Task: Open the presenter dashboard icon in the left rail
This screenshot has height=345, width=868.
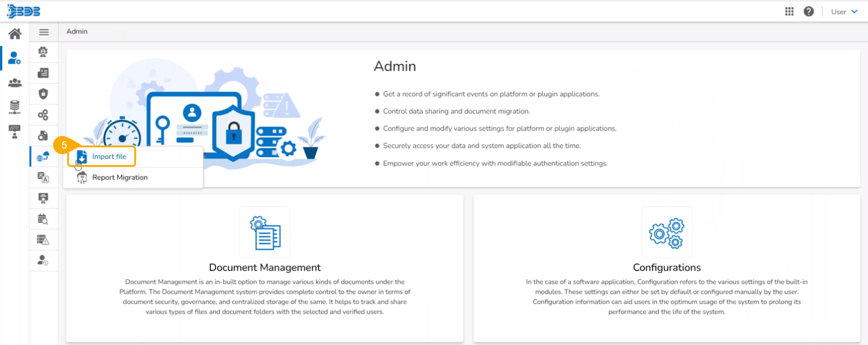Action: (15, 131)
